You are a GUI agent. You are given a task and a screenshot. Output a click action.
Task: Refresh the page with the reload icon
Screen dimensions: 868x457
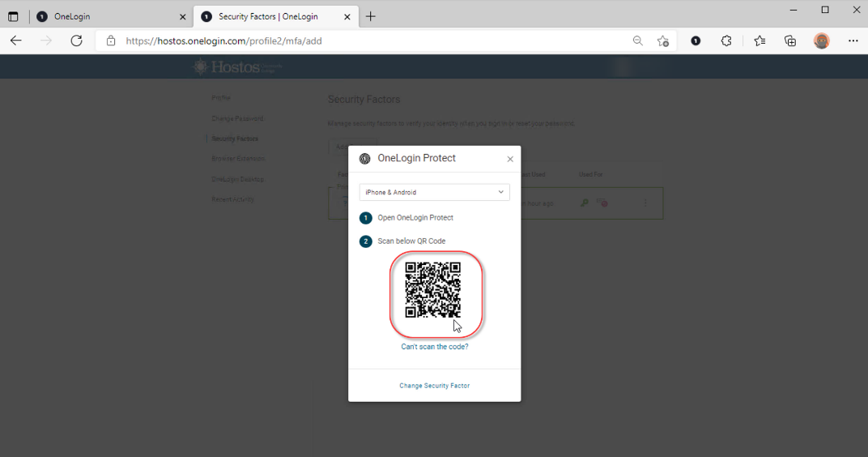(76, 41)
